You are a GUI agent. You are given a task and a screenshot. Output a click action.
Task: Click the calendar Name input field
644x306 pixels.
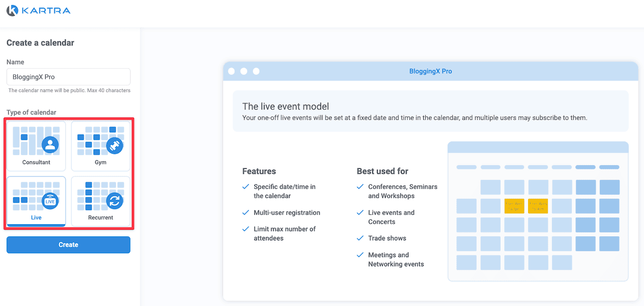(68, 77)
